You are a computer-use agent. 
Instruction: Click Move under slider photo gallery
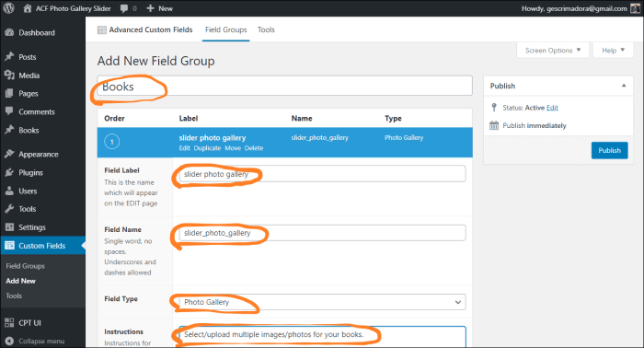[x=233, y=148]
